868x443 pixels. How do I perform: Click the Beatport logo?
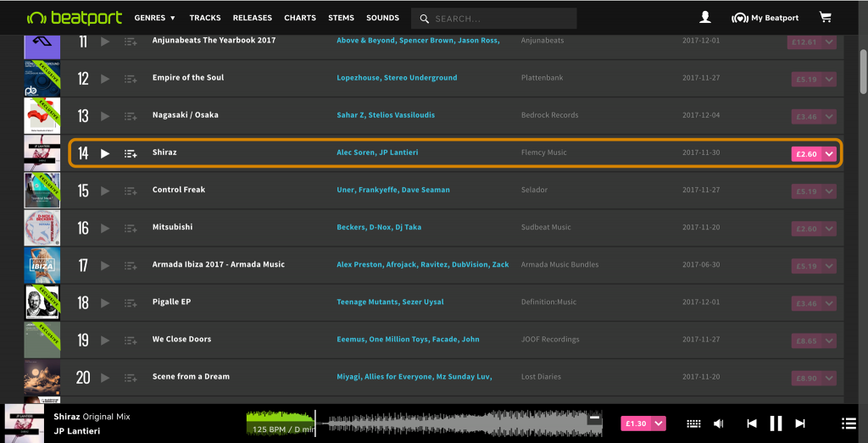75,18
